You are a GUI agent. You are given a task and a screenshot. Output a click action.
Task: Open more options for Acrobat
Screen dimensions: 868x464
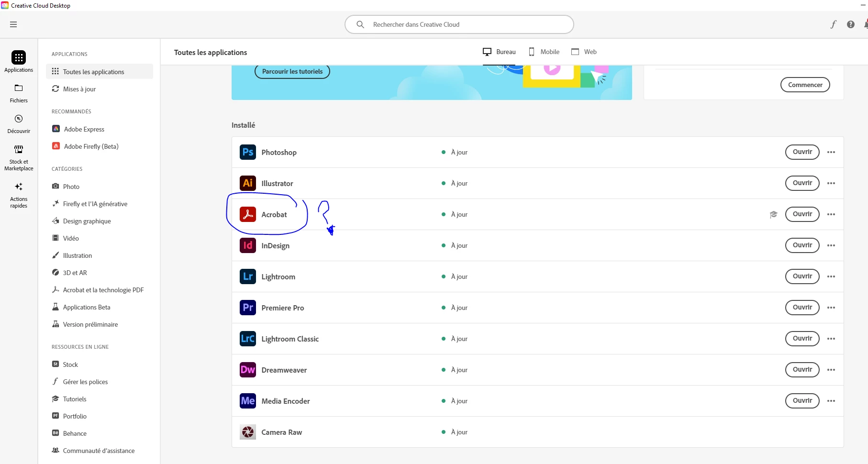tap(831, 214)
